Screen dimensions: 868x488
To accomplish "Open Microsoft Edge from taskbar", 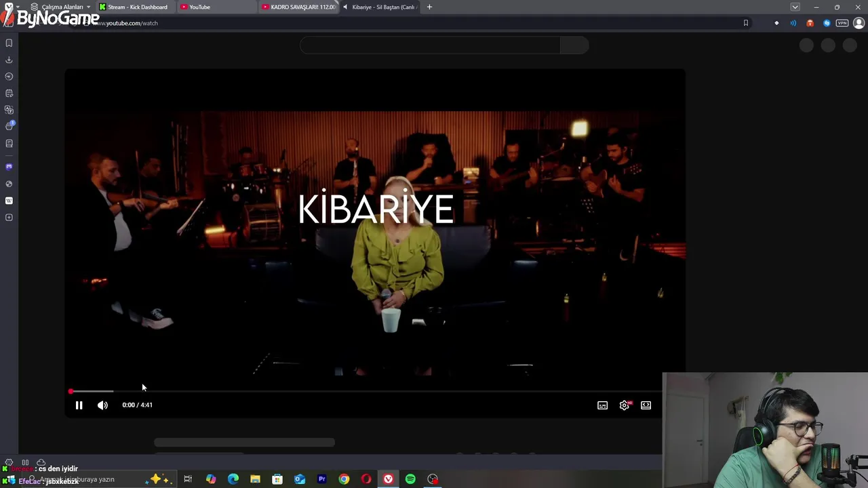I will pos(233,480).
